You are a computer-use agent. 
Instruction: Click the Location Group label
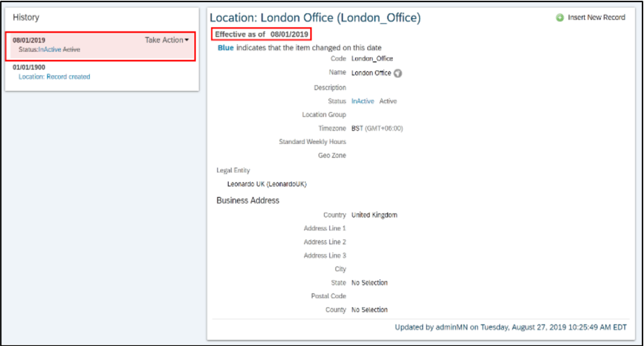pos(324,114)
